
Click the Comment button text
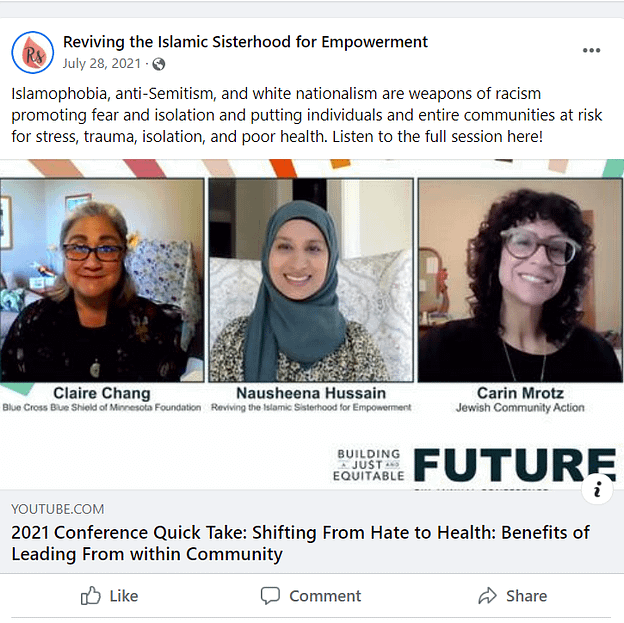point(325,596)
